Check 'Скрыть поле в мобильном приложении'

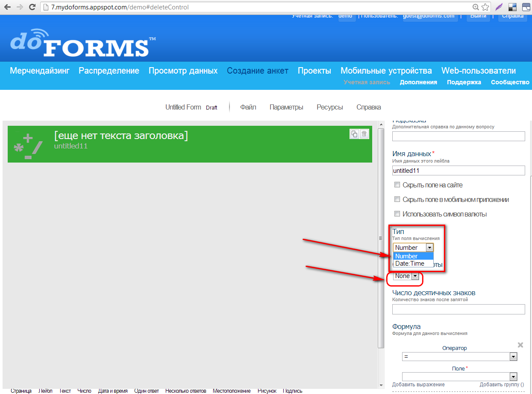pyautogui.click(x=397, y=199)
